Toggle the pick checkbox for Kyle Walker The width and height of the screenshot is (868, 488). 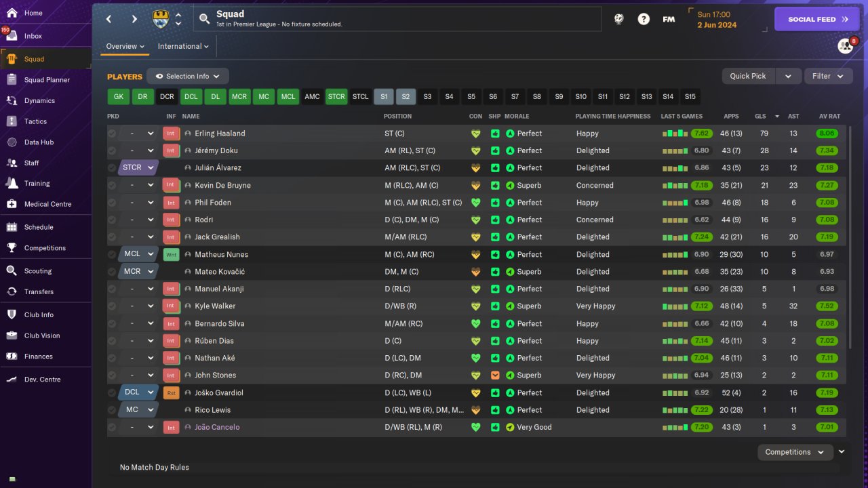coord(112,306)
